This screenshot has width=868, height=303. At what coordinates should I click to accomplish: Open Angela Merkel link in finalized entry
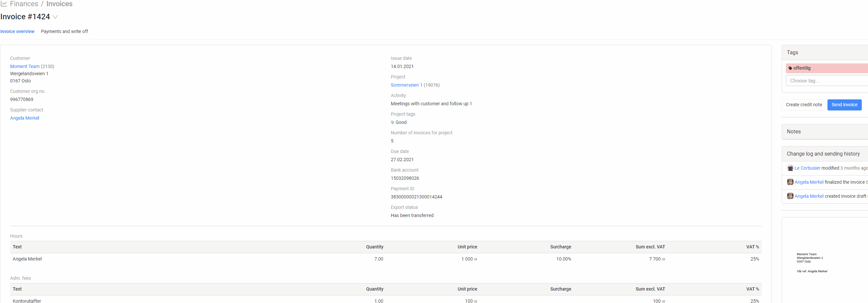809,182
